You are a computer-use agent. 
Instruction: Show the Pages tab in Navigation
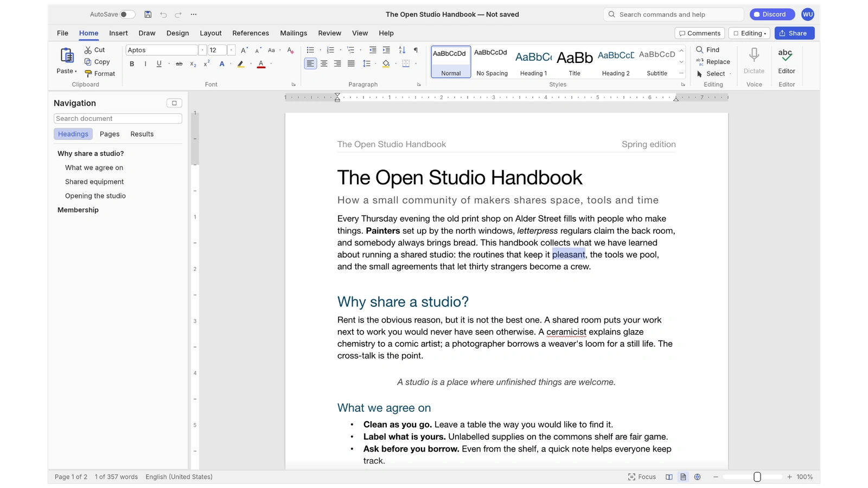110,134
